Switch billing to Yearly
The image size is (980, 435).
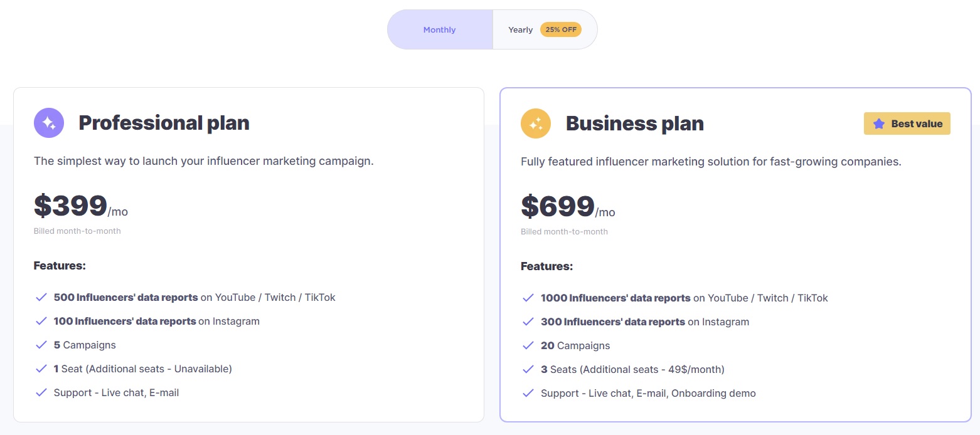coord(520,29)
